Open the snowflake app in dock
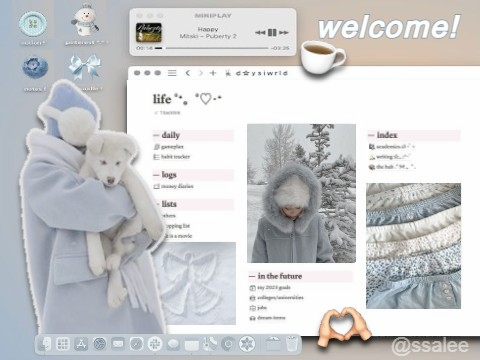 [x=247, y=344]
